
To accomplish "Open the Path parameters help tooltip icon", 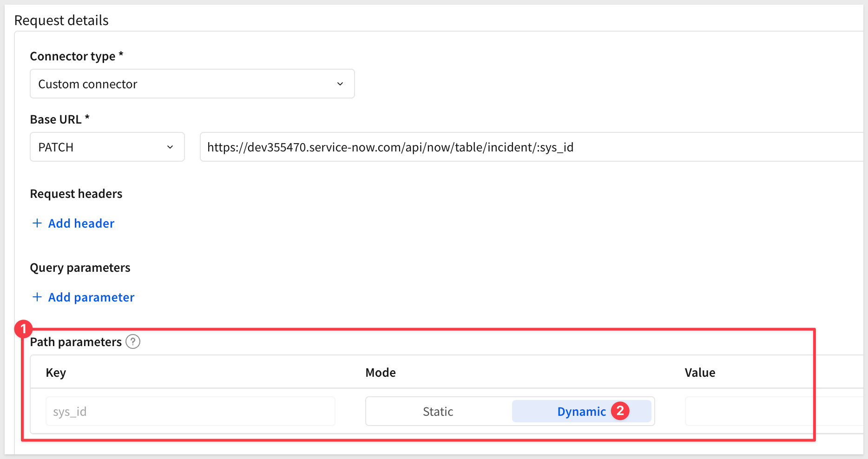I will [x=133, y=342].
